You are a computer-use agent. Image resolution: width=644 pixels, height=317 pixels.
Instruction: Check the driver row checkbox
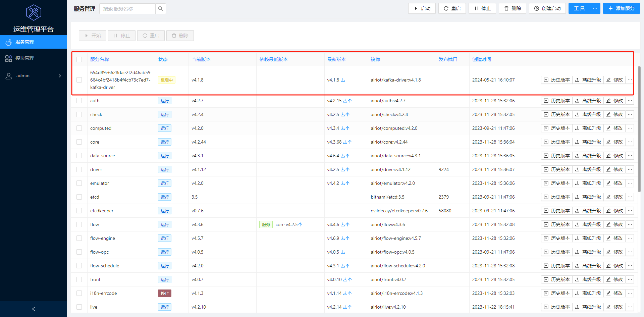point(79,169)
